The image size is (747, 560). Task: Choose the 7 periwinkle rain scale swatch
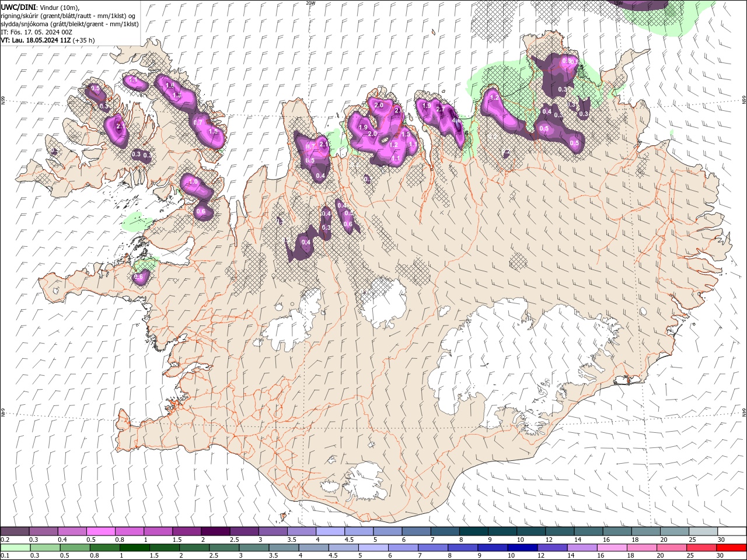pyautogui.click(x=433, y=547)
